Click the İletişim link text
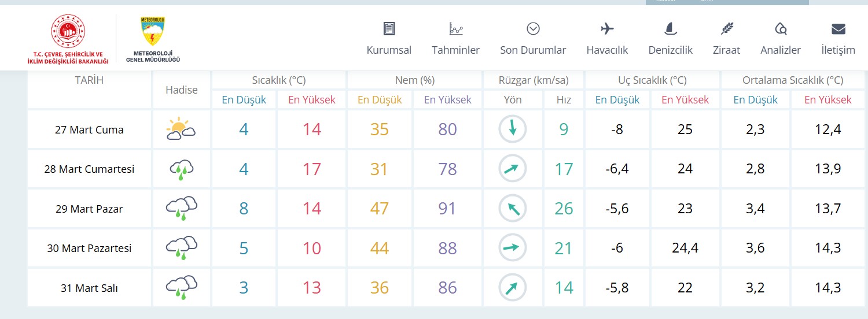 click(838, 50)
